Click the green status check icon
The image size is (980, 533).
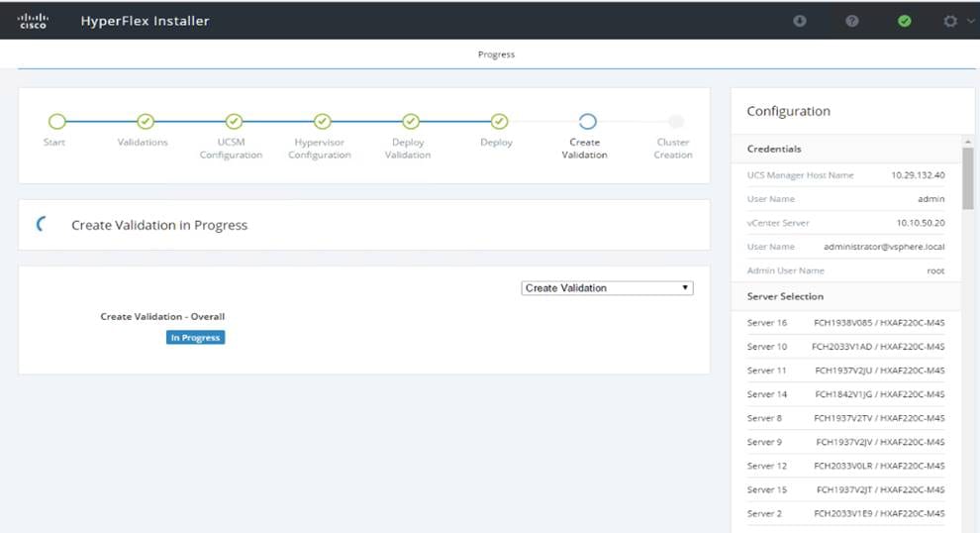(905, 21)
